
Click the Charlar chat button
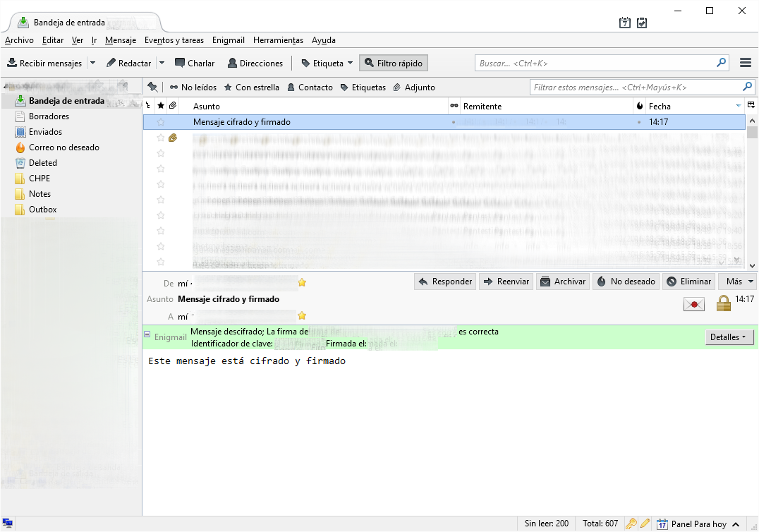(195, 64)
